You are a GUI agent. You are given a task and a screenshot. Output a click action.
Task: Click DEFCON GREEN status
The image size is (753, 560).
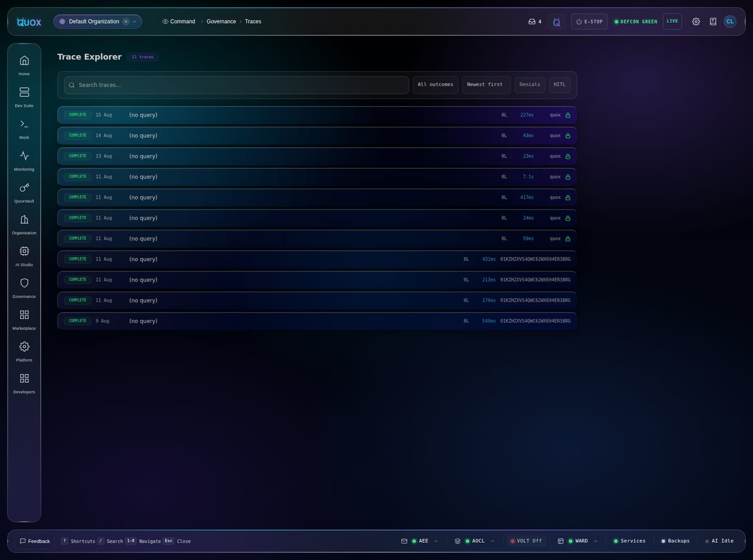636,22
